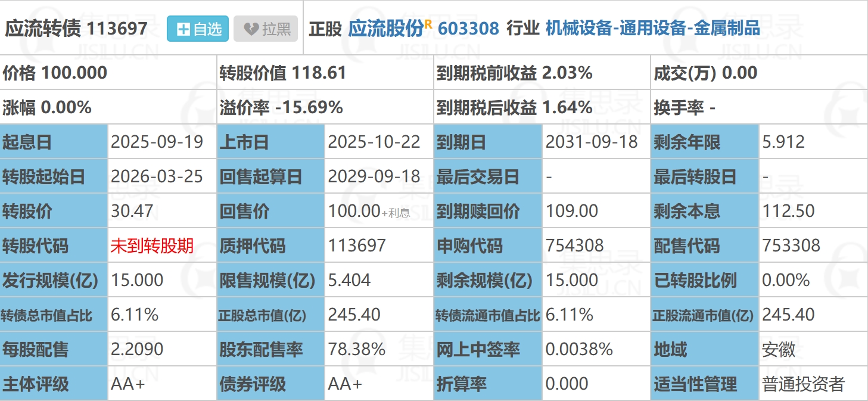Click the 主体评级 header cell
The width and height of the screenshot is (868, 401).
pyautogui.click(x=54, y=384)
